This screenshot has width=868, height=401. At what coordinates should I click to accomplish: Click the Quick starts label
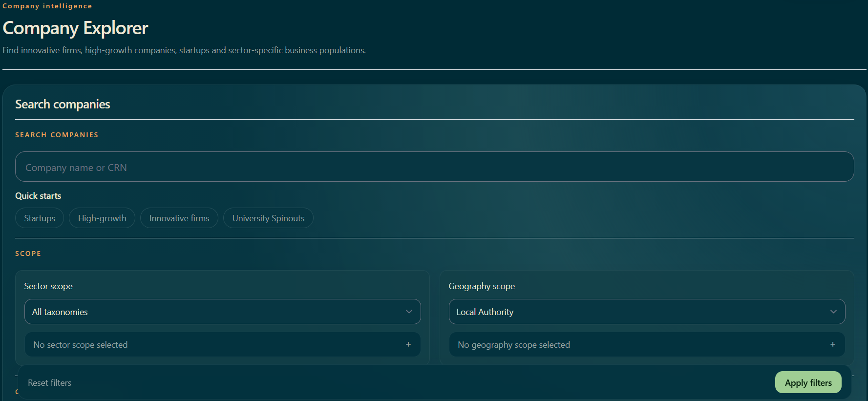tap(38, 196)
